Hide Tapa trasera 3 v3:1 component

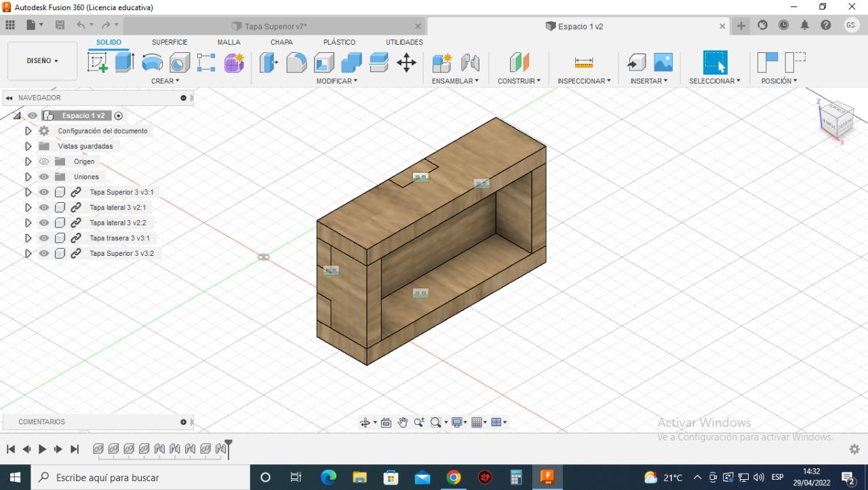(x=44, y=238)
